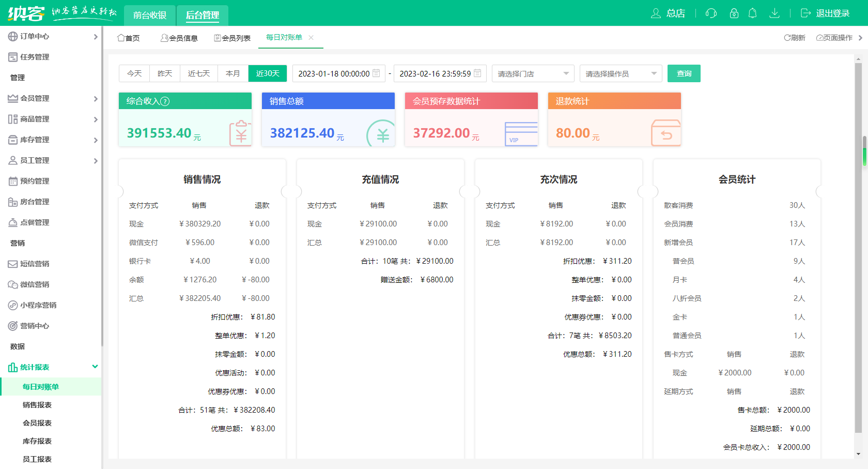Select the 每日对账单 tab
The image size is (868, 469).
[x=284, y=37]
